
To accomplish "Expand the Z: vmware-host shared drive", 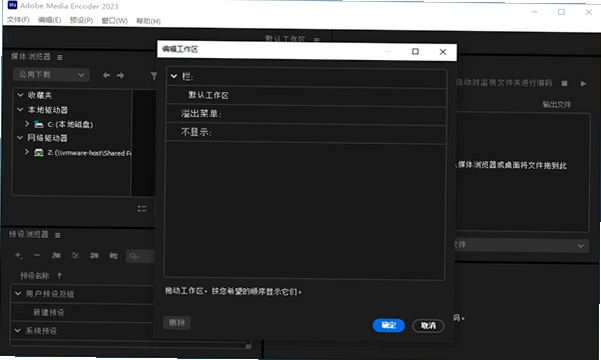I will (x=26, y=152).
